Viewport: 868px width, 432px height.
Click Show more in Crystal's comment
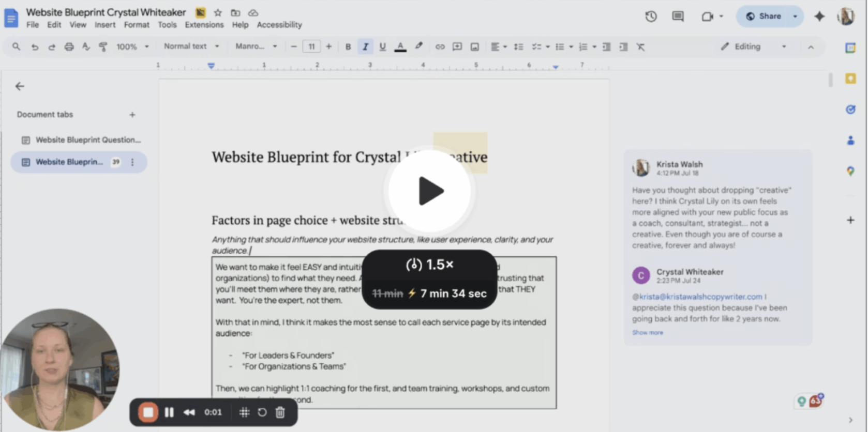click(647, 333)
